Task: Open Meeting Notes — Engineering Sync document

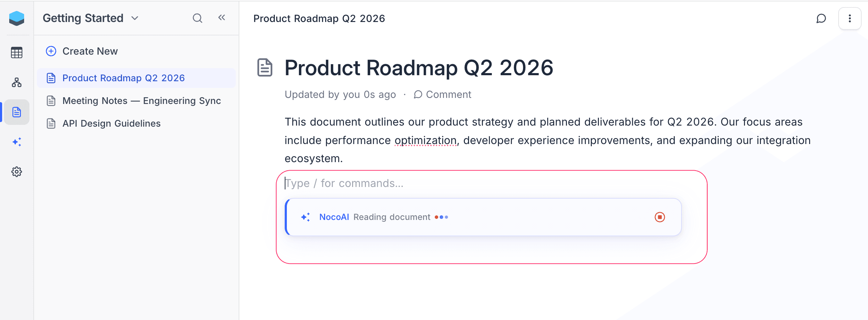Action: click(141, 101)
